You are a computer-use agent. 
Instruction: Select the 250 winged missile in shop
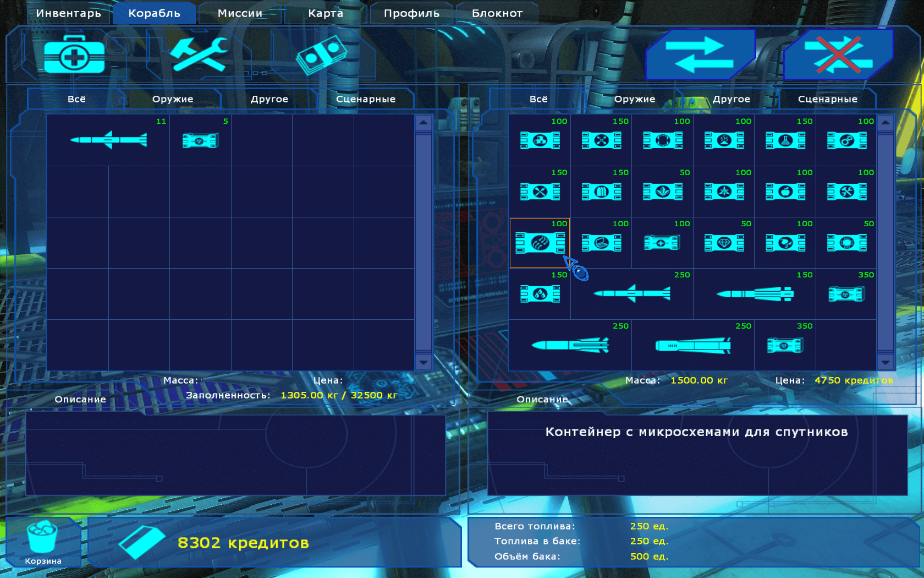pos(632,293)
